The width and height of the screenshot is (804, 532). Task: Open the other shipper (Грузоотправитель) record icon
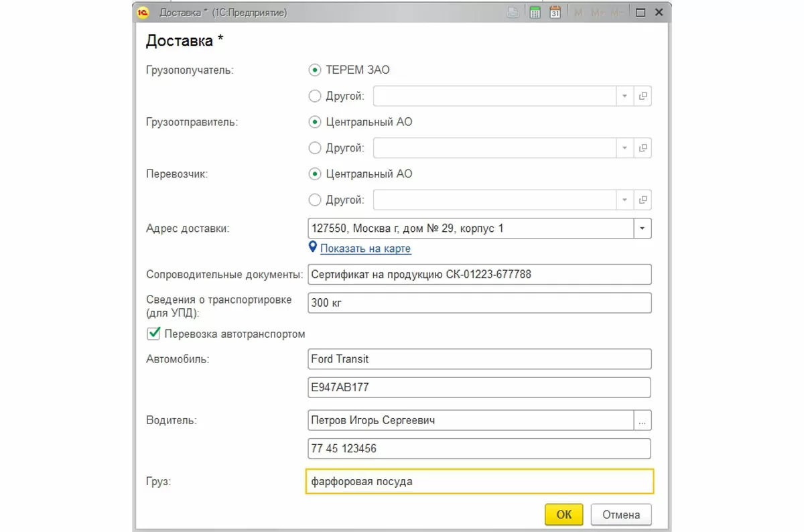point(643,148)
